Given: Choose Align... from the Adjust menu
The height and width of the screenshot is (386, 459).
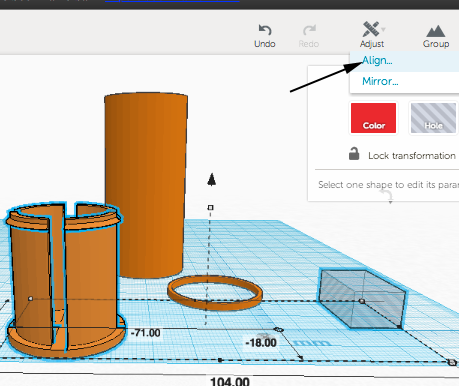Looking at the screenshot, I should [377, 60].
